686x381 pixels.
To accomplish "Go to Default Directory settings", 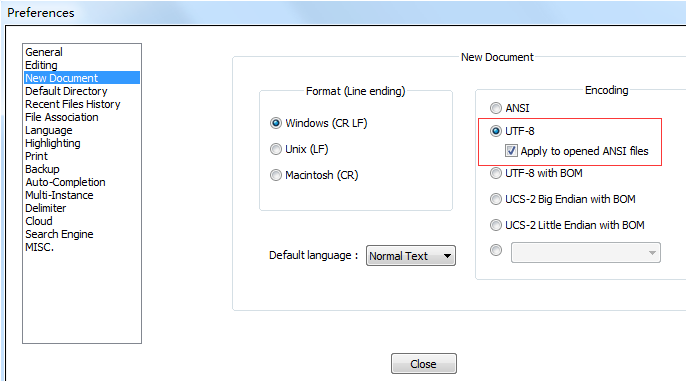I will (x=66, y=91).
